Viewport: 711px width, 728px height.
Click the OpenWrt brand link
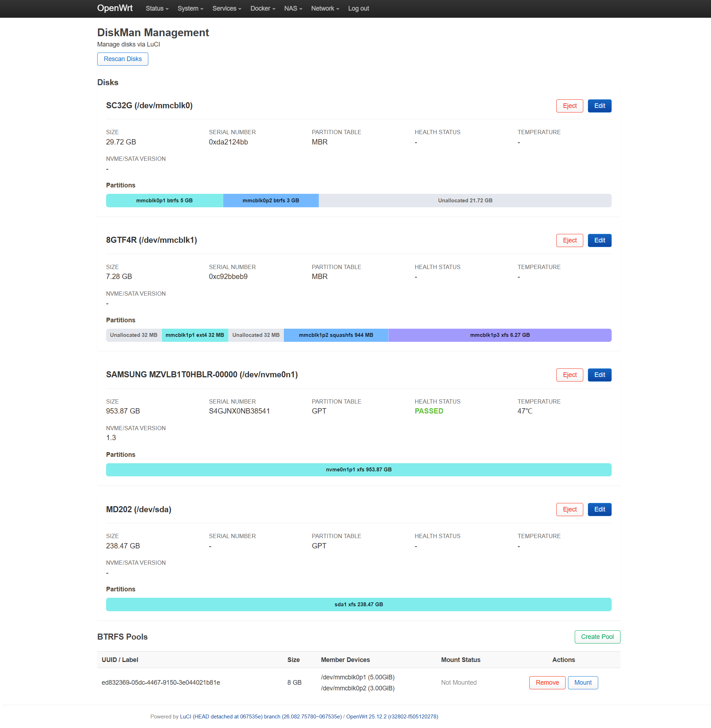[x=115, y=8]
